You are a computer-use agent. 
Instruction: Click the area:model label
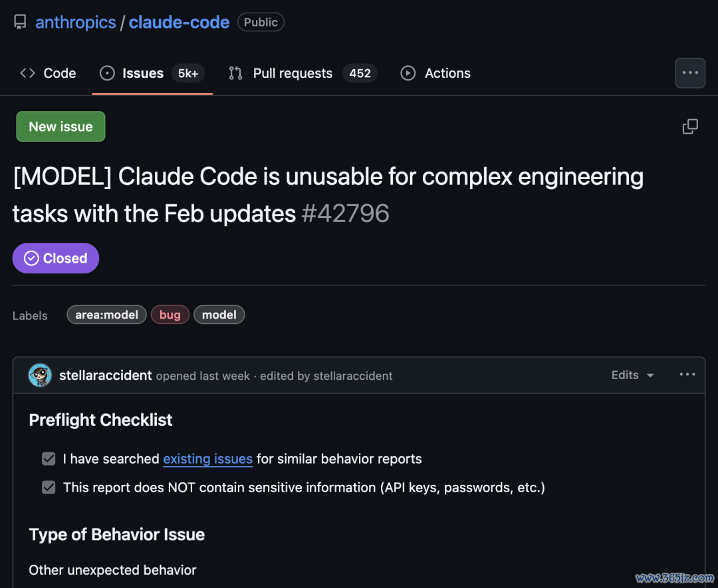(106, 315)
